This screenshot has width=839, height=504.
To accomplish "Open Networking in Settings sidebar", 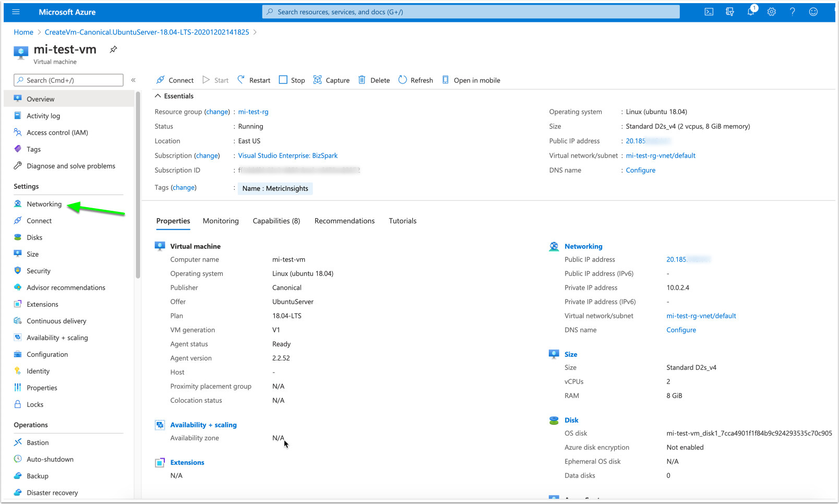I will 44,204.
